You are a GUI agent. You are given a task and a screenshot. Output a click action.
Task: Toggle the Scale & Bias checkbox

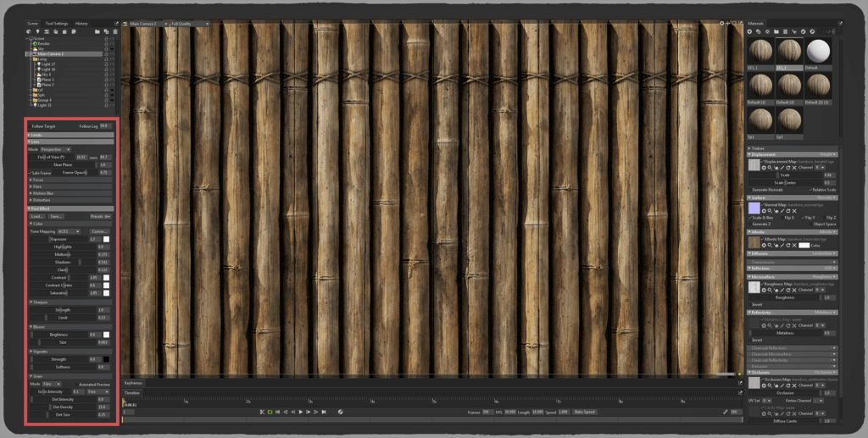point(750,218)
